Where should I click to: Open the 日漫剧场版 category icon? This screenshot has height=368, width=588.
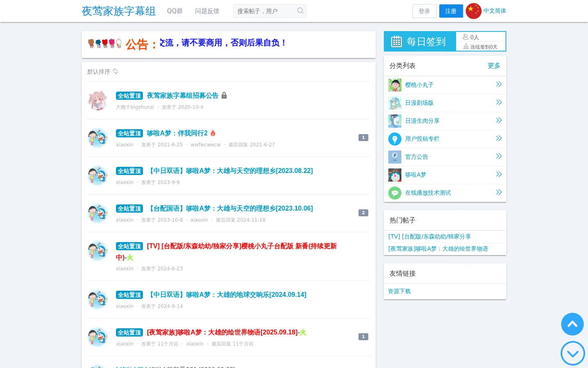point(395,103)
